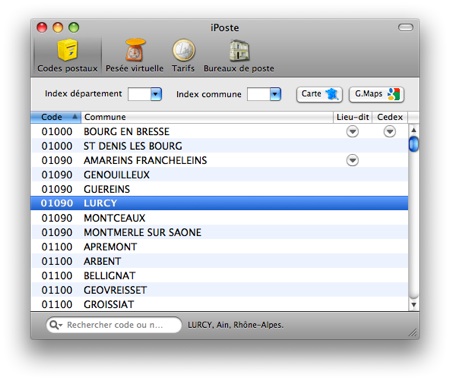The width and height of the screenshot is (450, 381).
Task: Click the toolbar toggle pill button
Action: pyautogui.click(x=406, y=27)
